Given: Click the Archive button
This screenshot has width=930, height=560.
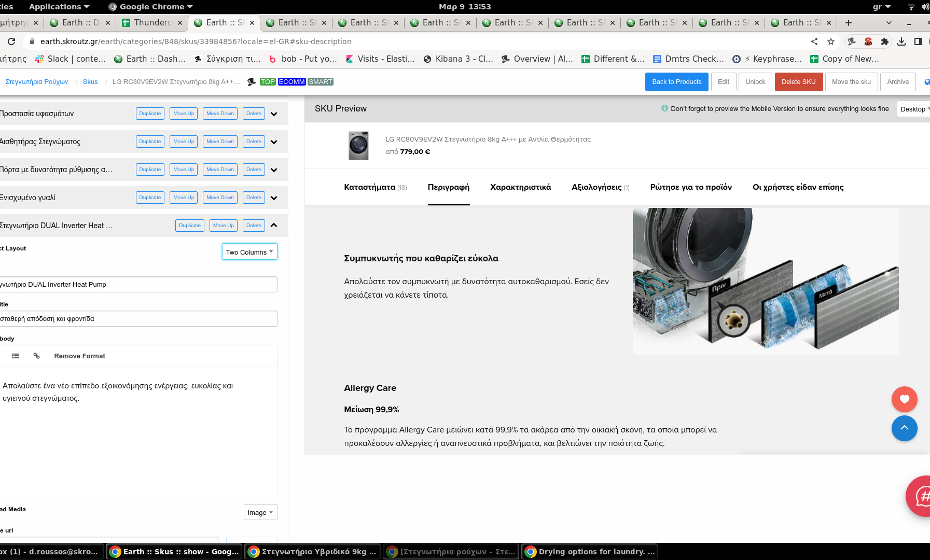Looking at the screenshot, I should (x=898, y=82).
